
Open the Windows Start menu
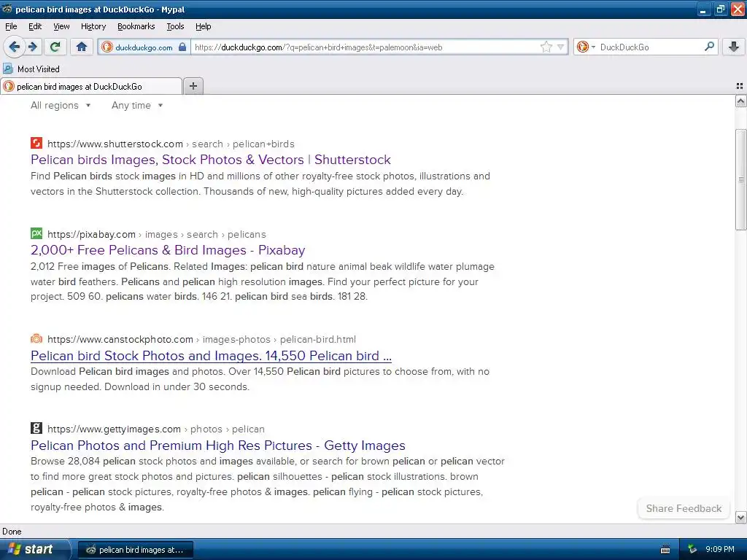point(34,549)
